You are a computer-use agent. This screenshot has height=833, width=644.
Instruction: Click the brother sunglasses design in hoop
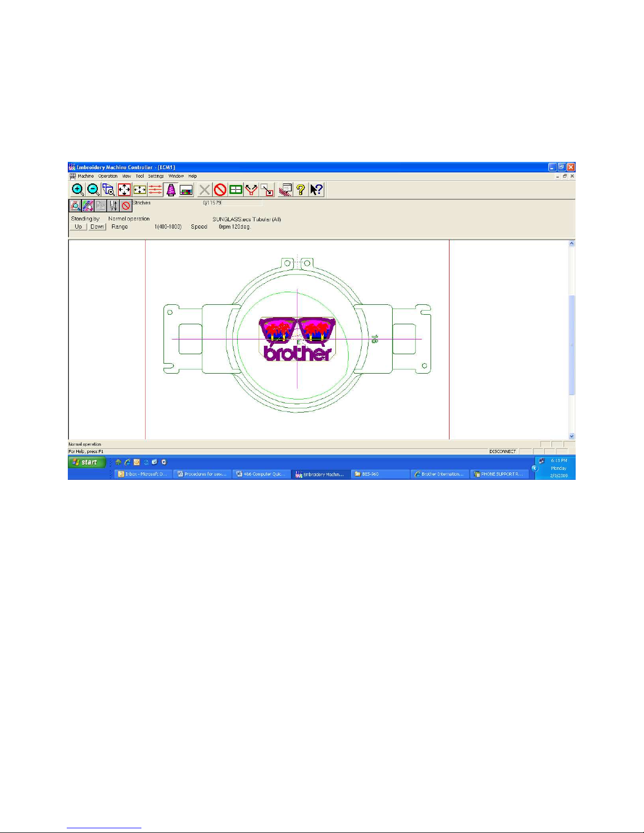pyautogui.click(x=297, y=339)
